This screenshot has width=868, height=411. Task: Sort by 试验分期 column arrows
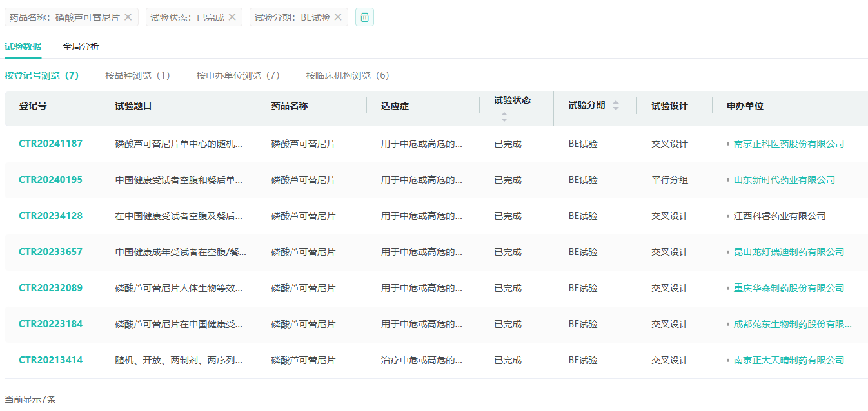point(615,106)
